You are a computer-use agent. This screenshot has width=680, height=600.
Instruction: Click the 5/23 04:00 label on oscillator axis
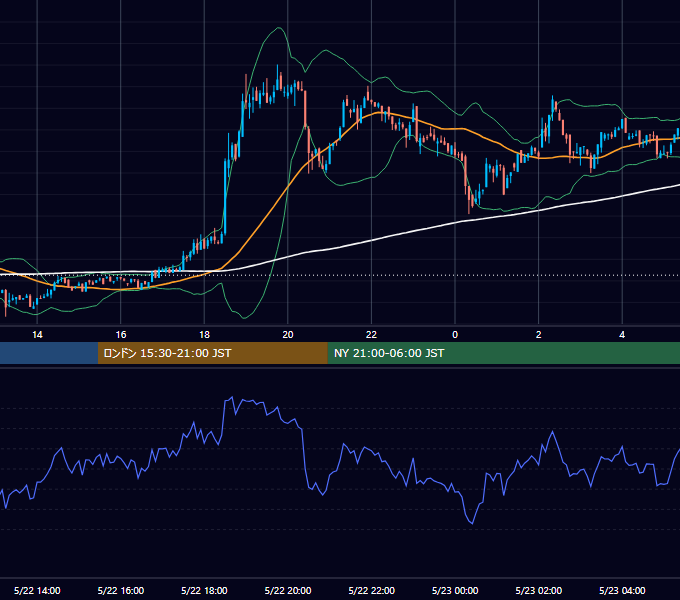click(622, 590)
